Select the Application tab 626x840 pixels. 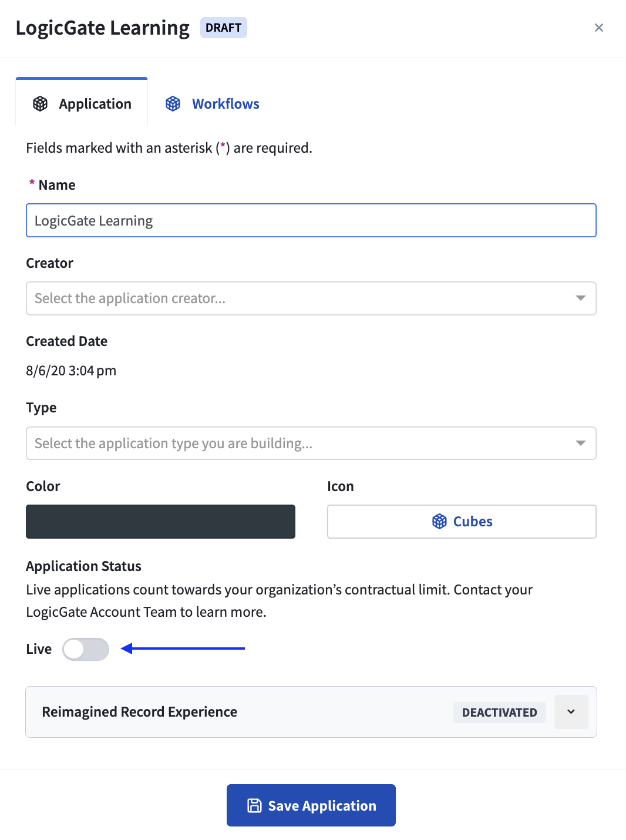coord(82,103)
